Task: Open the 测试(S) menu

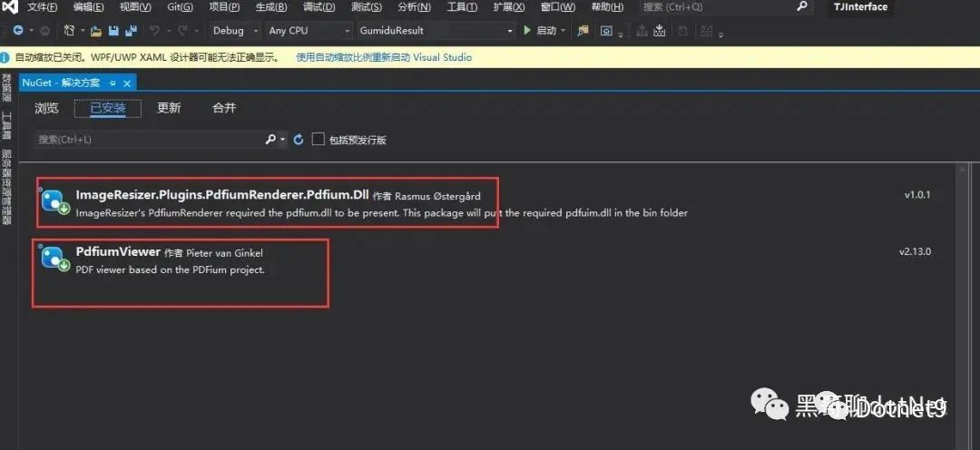Action: point(367,7)
